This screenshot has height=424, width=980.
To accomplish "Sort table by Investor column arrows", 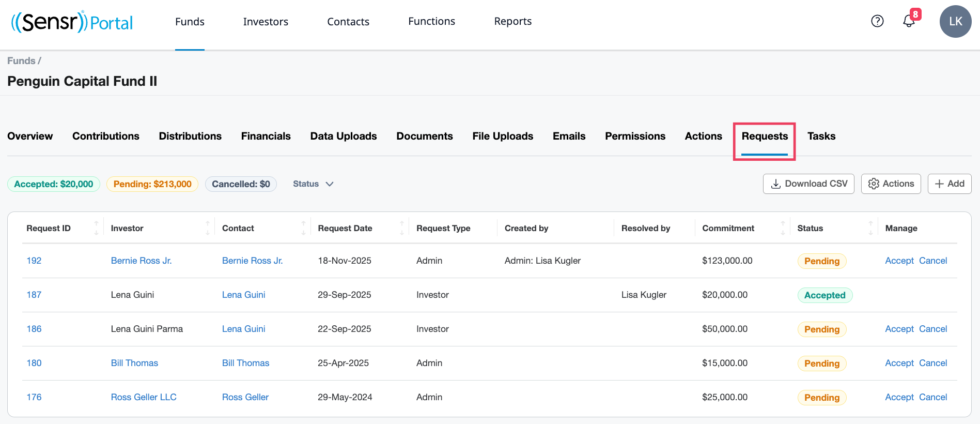I will pos(208,228).
